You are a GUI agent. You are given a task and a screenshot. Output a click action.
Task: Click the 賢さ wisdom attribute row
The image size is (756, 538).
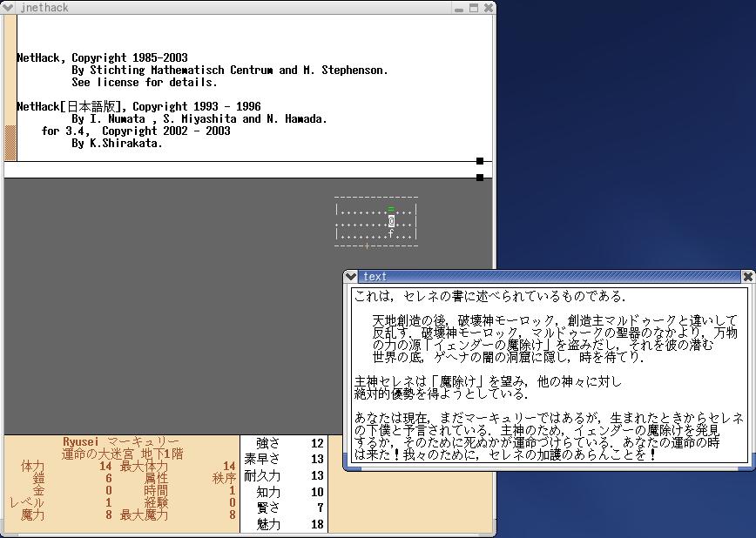point(284,508)
